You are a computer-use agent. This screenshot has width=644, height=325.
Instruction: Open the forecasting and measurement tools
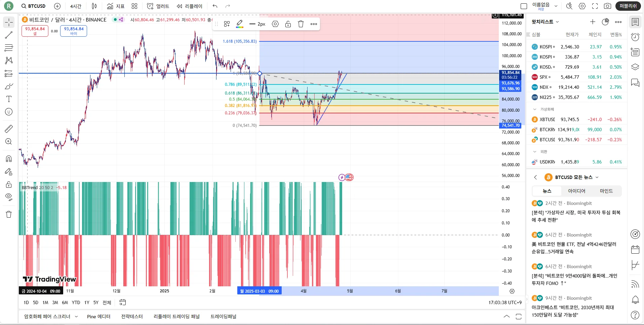9,73
